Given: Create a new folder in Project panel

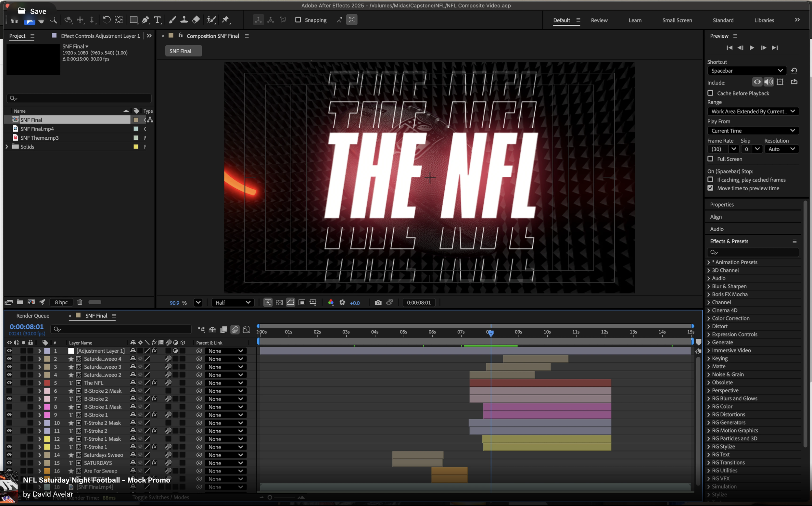Looking at the screenshot, I should tap(20, 302).
